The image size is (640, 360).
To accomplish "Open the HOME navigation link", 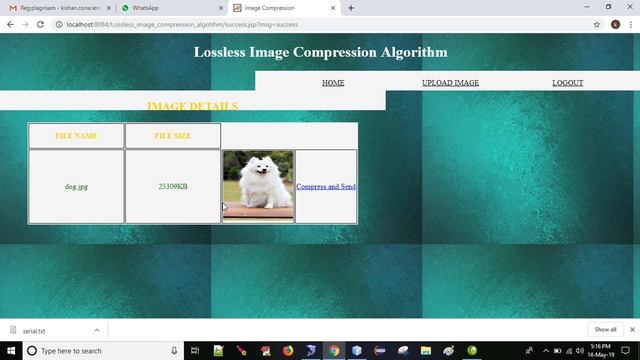I will [x=333, y=83].
